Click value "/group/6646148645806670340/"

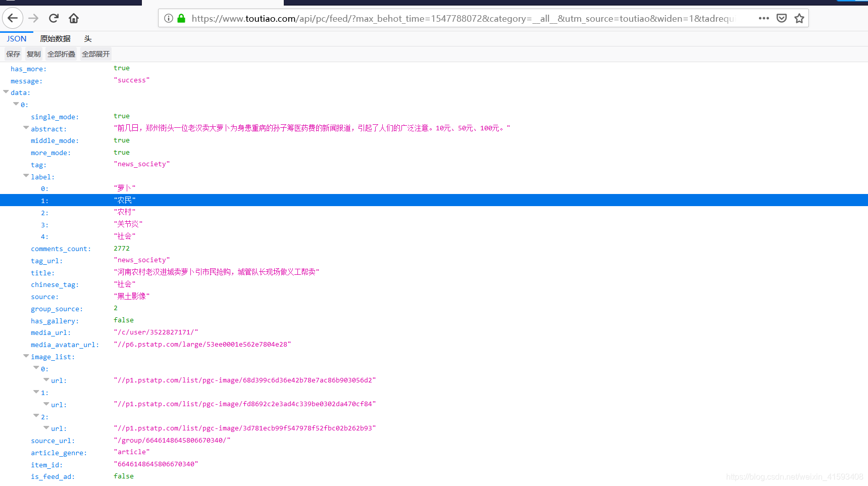(x=172, y=440)
